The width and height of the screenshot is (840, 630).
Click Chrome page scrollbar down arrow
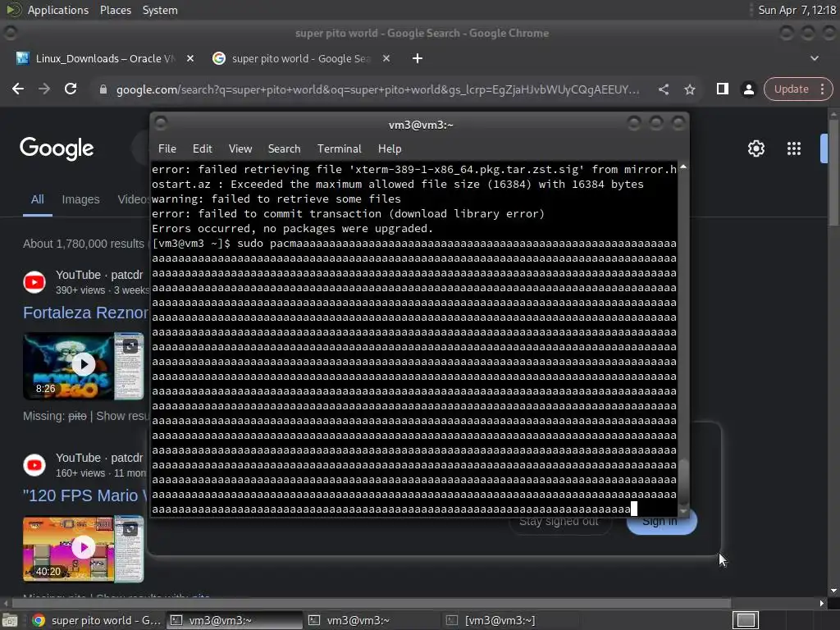(x=833, y=591)
